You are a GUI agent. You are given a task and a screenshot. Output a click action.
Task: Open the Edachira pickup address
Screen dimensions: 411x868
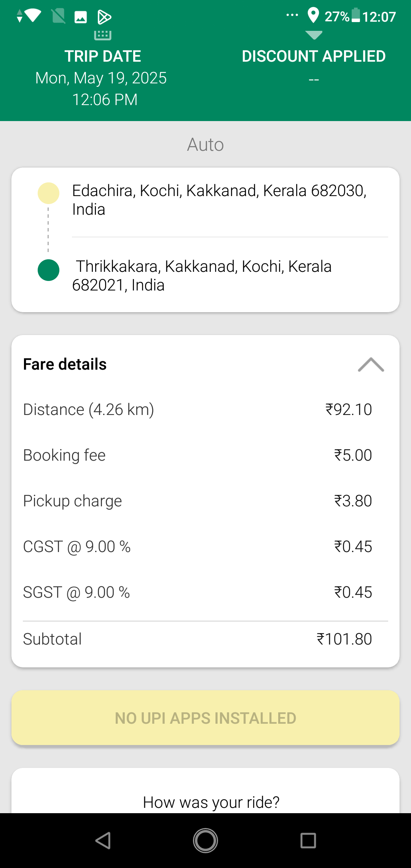(219, 200)
